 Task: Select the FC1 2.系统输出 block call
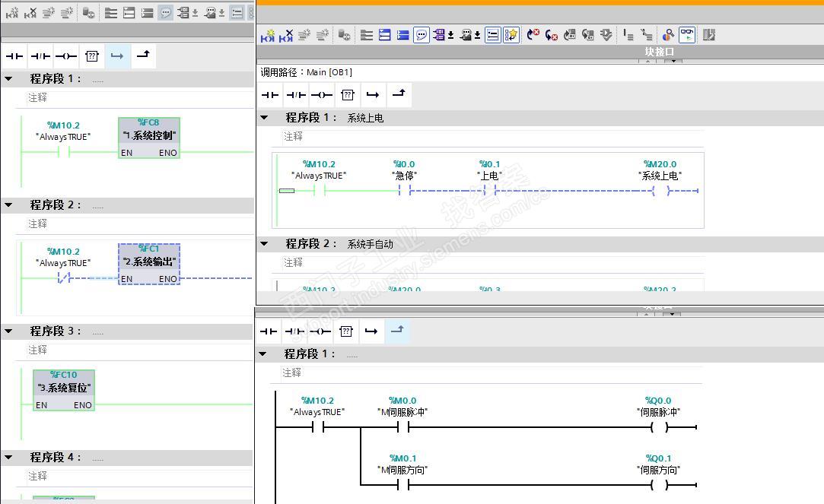pyautogui.click(x=149, y=264)
